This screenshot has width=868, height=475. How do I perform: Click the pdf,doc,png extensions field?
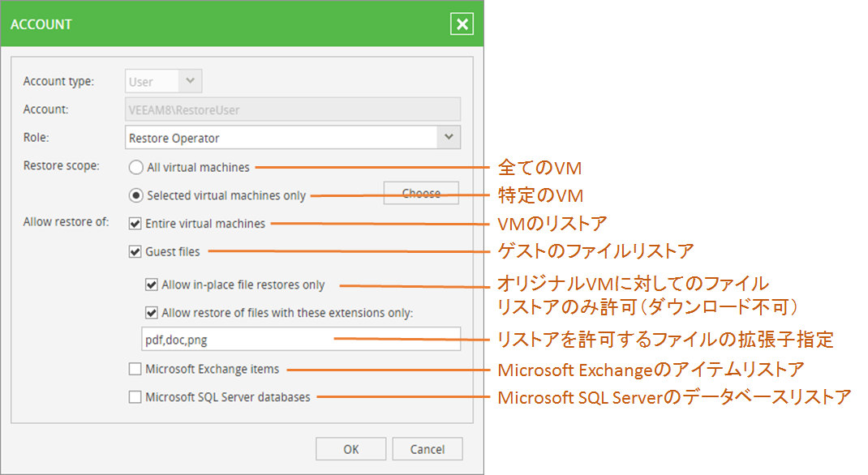tap(301, 339)
